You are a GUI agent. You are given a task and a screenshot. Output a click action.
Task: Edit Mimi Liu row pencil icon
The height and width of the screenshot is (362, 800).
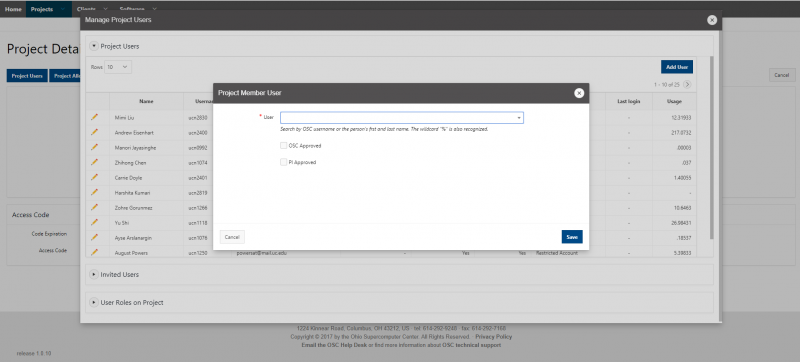click(x=94, y=117)
